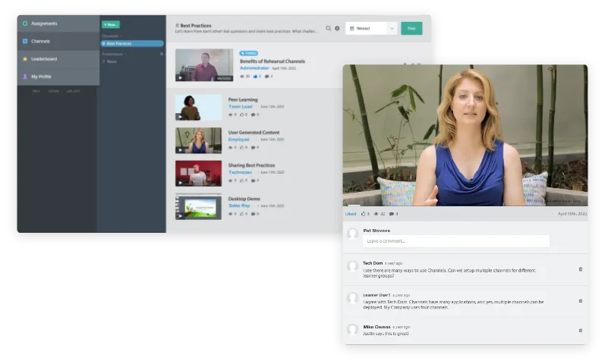Click the thumbs-up icon under the open video
This screenshot has width=605, height=364.
[364, 214]
